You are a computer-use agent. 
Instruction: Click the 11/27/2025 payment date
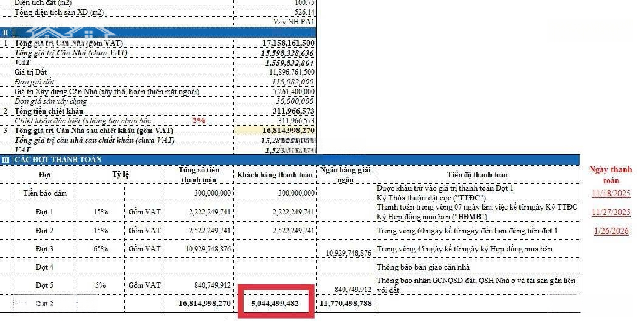point(611,213)
